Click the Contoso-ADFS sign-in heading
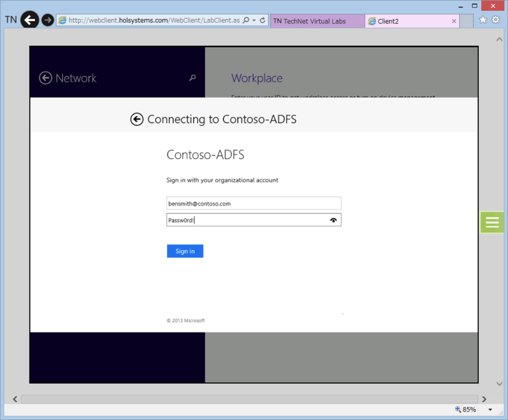This screenshot has height=420, width=508. pyautogui.click(x=205, y=155)
